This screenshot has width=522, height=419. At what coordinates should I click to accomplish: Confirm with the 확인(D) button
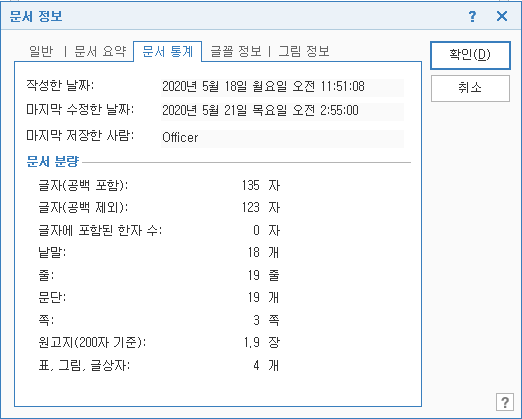click(x=470, y=55)
